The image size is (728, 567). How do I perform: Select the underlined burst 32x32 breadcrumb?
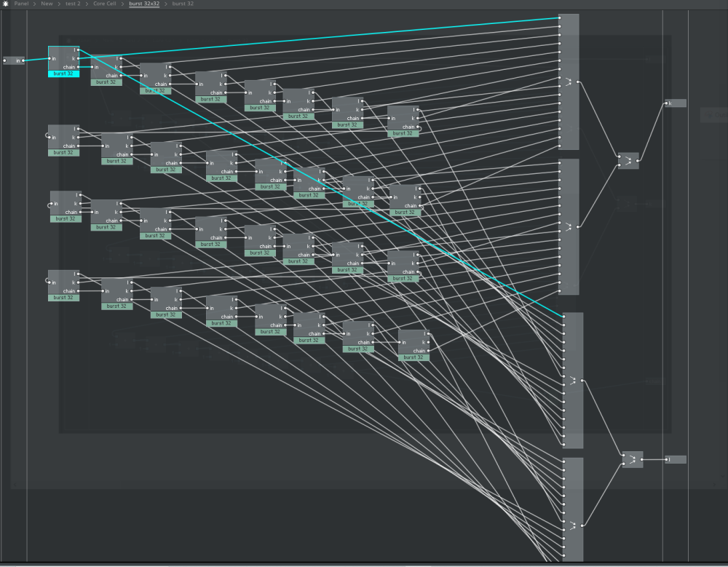tap(144, 3)
